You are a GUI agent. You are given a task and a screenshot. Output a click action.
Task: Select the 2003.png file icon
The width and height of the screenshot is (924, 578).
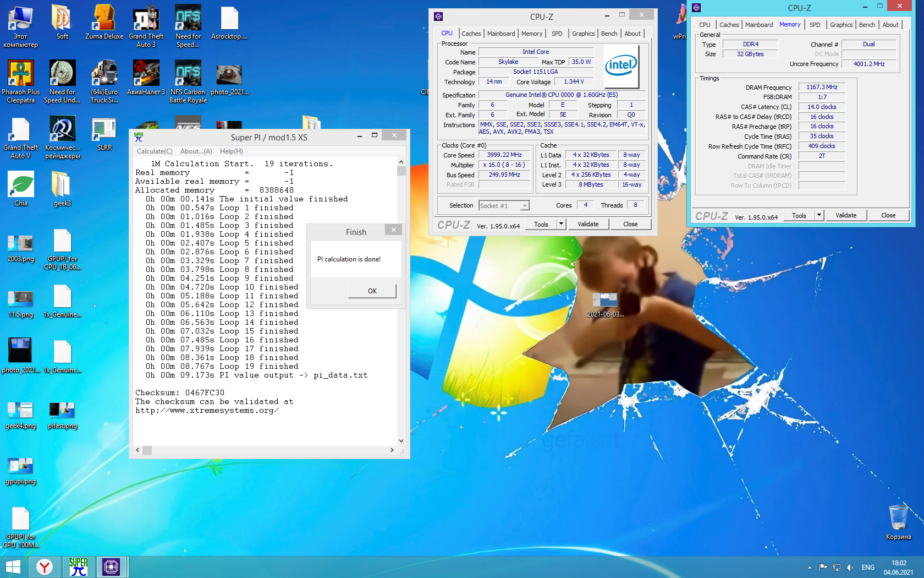(21, 246)
